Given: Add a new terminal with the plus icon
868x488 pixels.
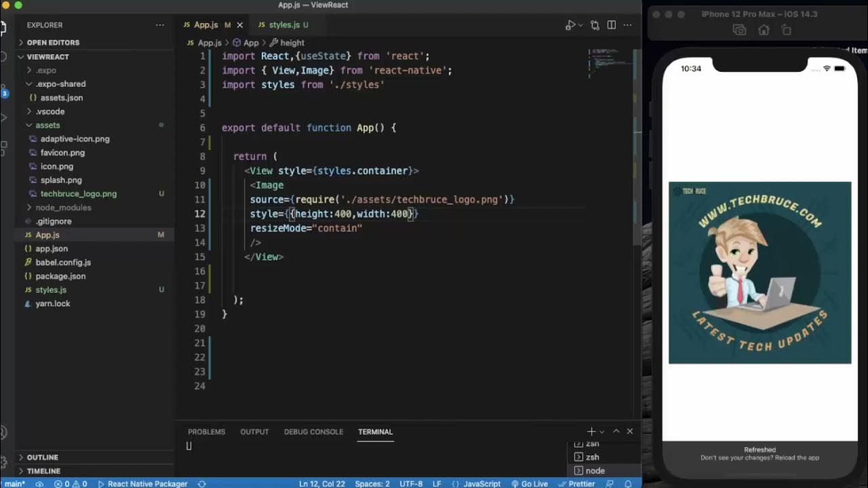Looking at the screenshot, I should tap(591, 431).
